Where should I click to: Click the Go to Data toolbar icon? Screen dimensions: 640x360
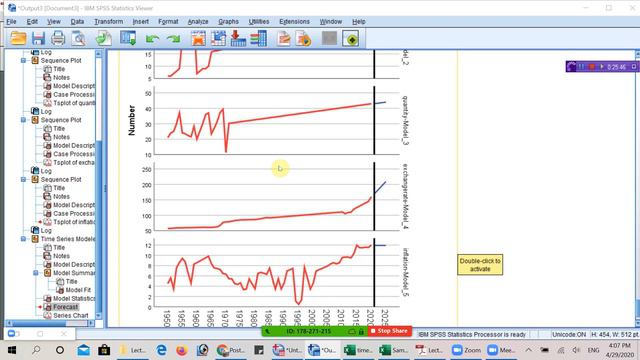point(198,39)
